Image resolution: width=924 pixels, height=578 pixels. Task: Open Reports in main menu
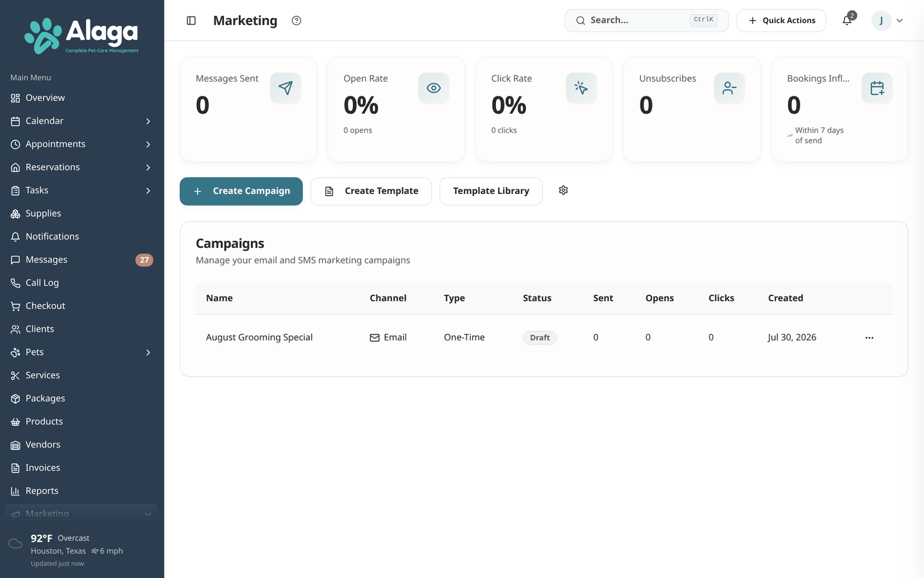tap(82, 491)
